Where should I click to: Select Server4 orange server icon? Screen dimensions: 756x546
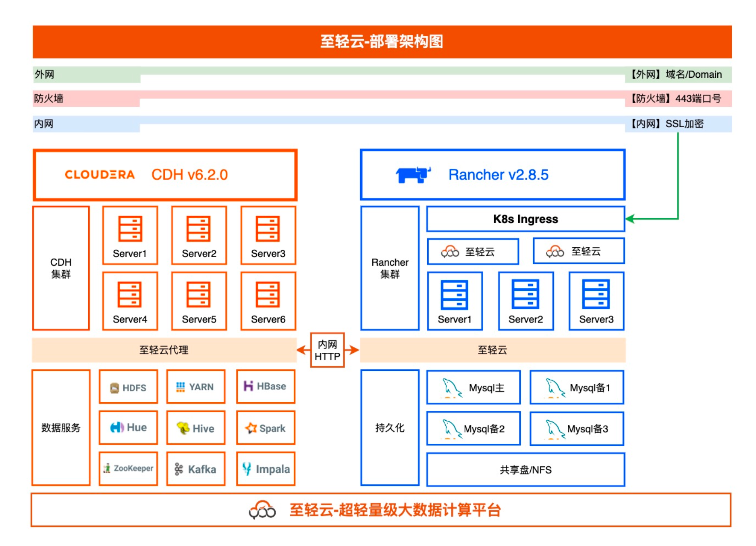pos(130,295)
